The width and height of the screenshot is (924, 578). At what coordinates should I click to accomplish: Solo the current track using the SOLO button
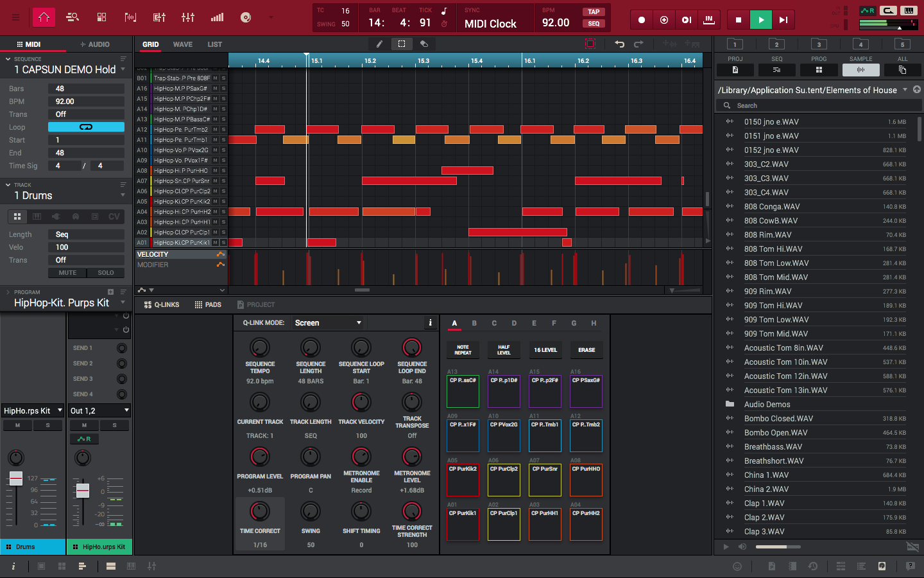click(106, 272)
